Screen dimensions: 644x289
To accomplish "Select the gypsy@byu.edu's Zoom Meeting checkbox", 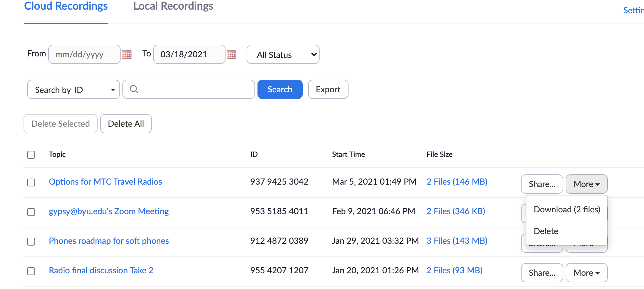I will click(31, 212).
